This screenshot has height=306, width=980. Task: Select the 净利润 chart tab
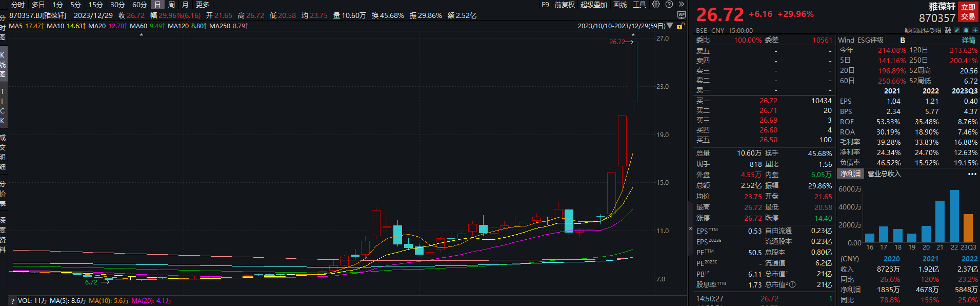pos(850,174)
